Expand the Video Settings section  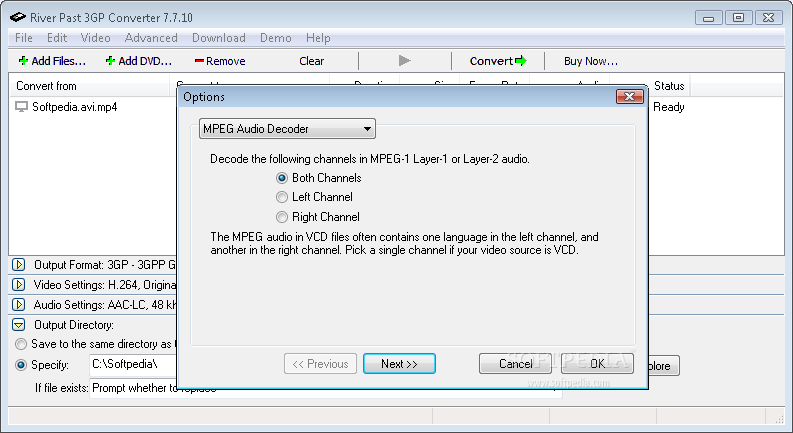[19, 285]
